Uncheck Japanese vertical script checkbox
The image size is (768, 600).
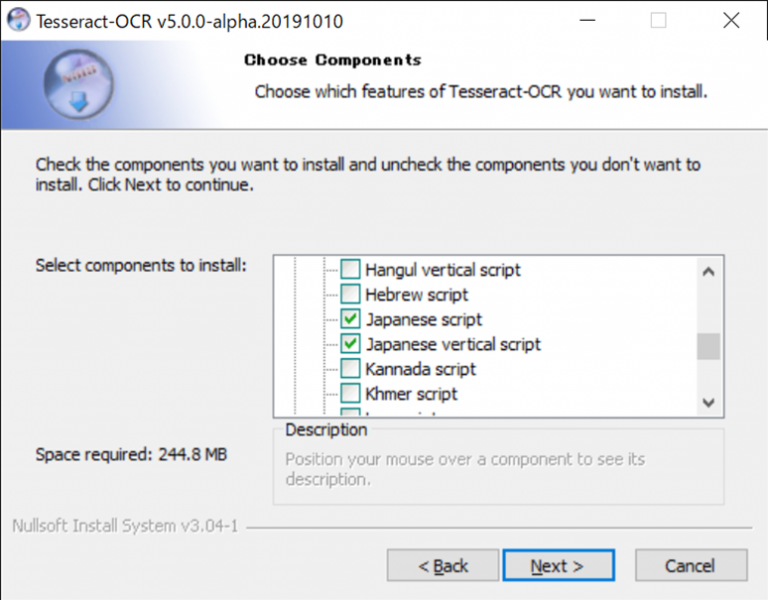coord(351,344)
